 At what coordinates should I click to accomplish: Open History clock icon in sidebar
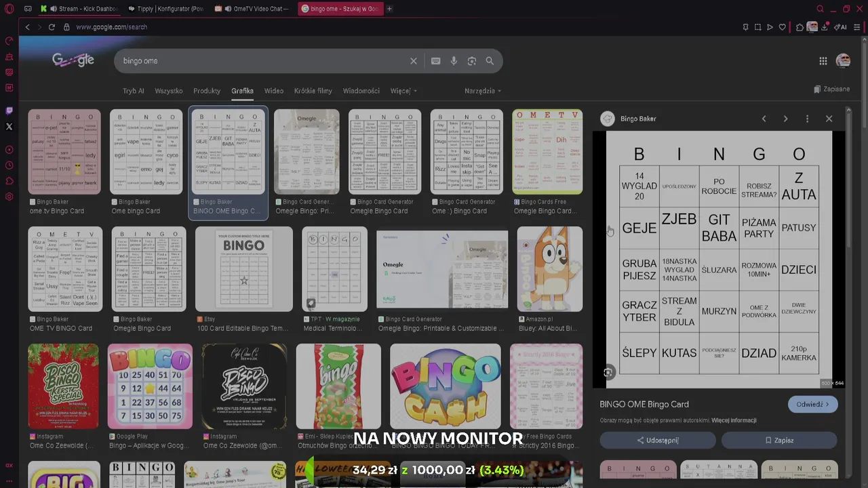click(9, 165)
